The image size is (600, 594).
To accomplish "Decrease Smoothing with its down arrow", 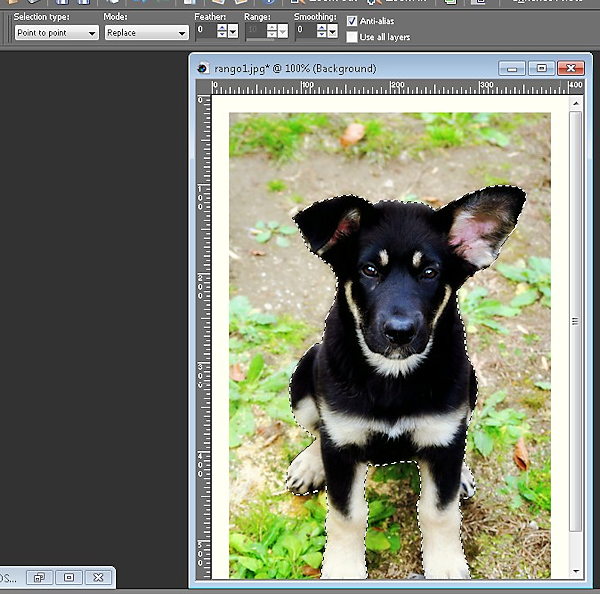I will (x=322, y=34).
